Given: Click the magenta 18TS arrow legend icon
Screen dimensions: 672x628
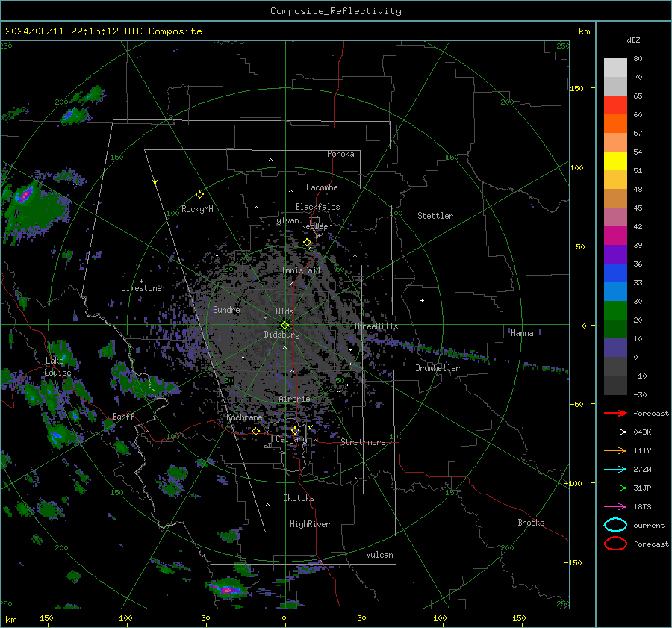Looking at the screenshot, I should (615, 507).
